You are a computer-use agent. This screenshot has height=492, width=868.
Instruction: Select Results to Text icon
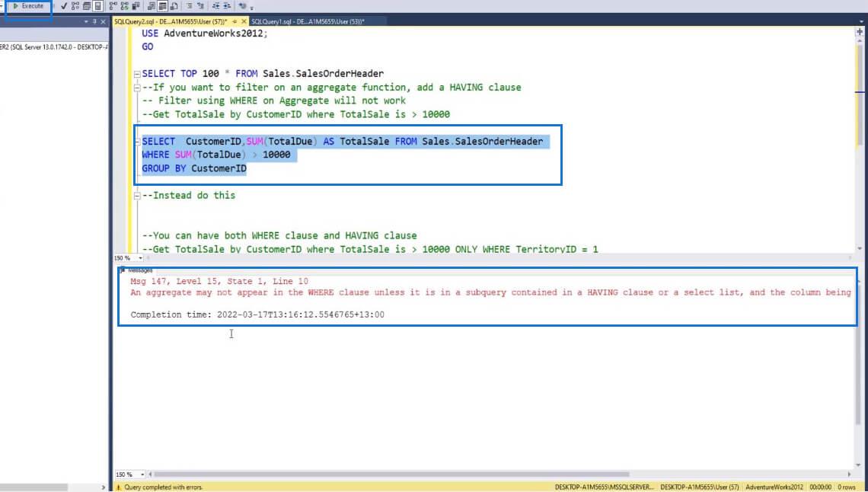[x=151, y=6]
